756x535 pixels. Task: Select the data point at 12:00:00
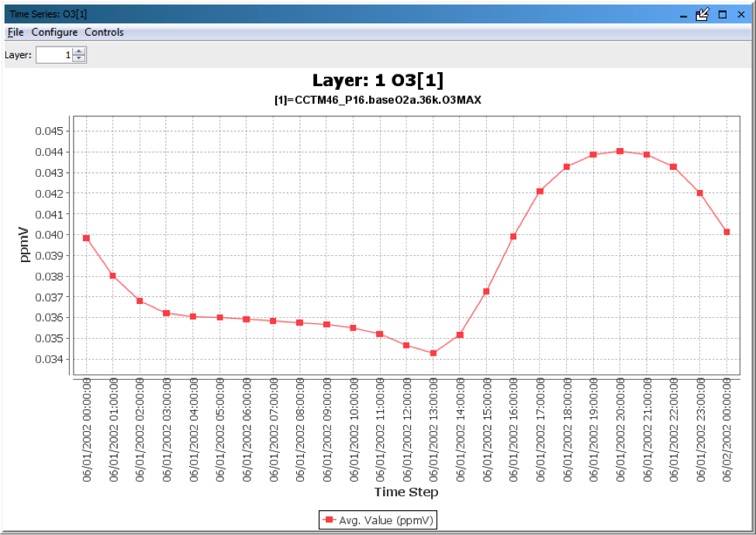[406, 345]
